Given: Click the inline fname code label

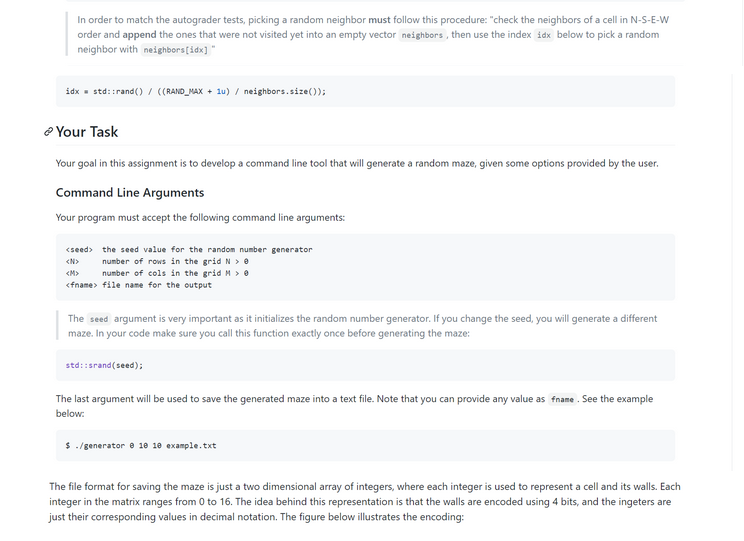Looking at the screenshot, I should (x=562, y=400).
